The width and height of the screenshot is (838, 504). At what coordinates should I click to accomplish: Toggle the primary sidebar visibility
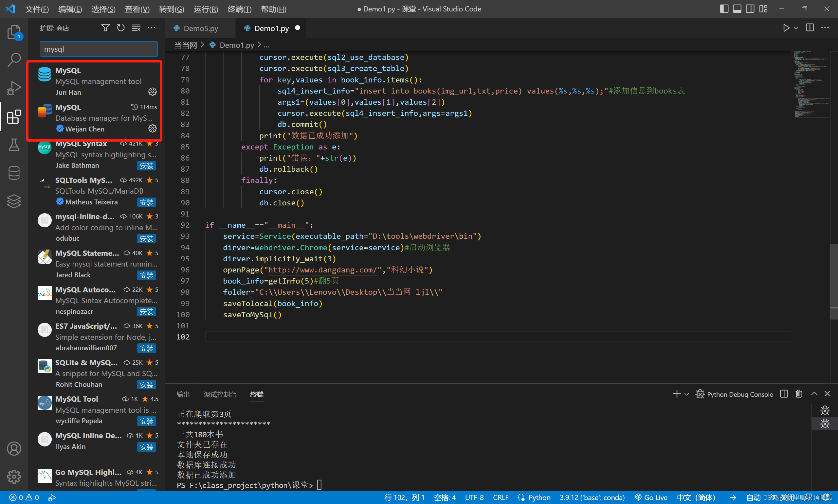coord(724,9)
